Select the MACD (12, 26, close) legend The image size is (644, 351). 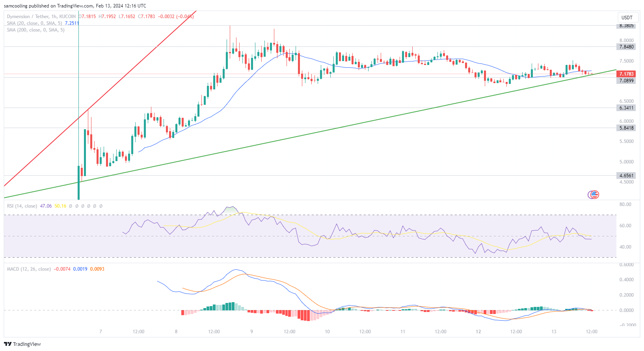pos(29,269)
